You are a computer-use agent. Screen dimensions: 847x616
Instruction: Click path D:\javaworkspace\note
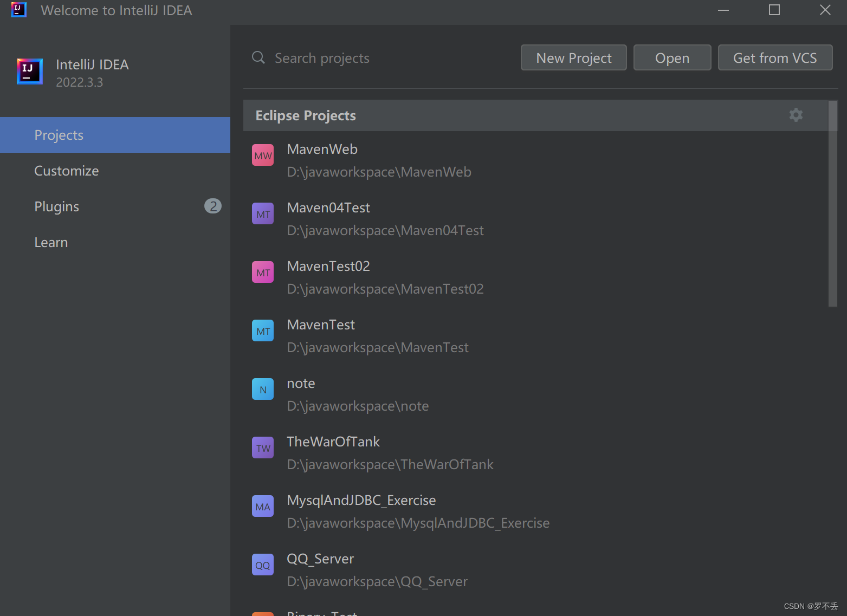[x=358, y=406]
